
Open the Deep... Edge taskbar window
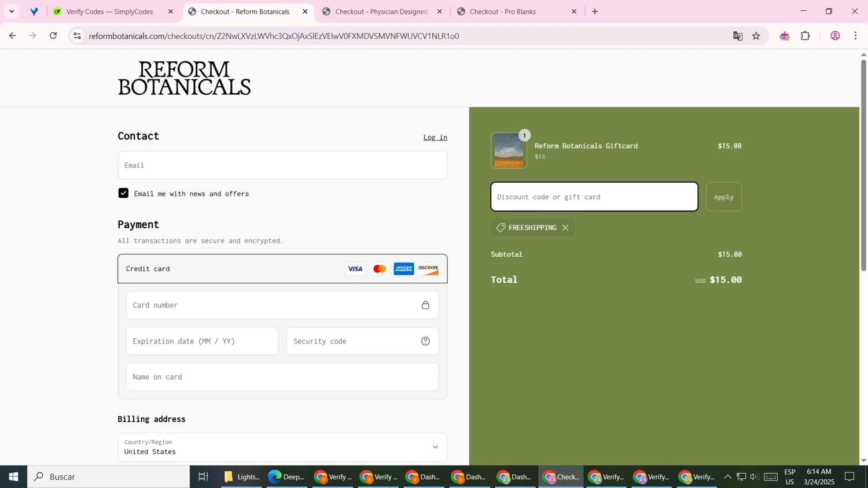point(286,477)
